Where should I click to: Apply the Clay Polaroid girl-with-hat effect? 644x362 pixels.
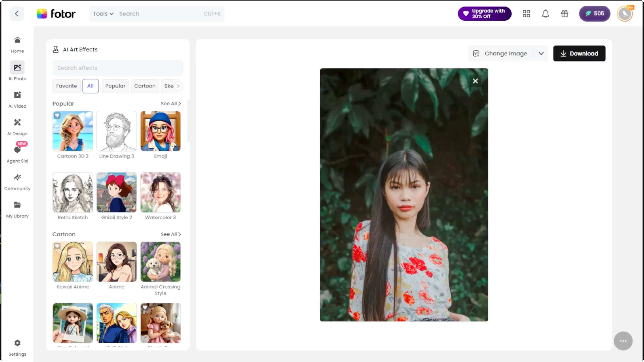click(x=73, y=323)
